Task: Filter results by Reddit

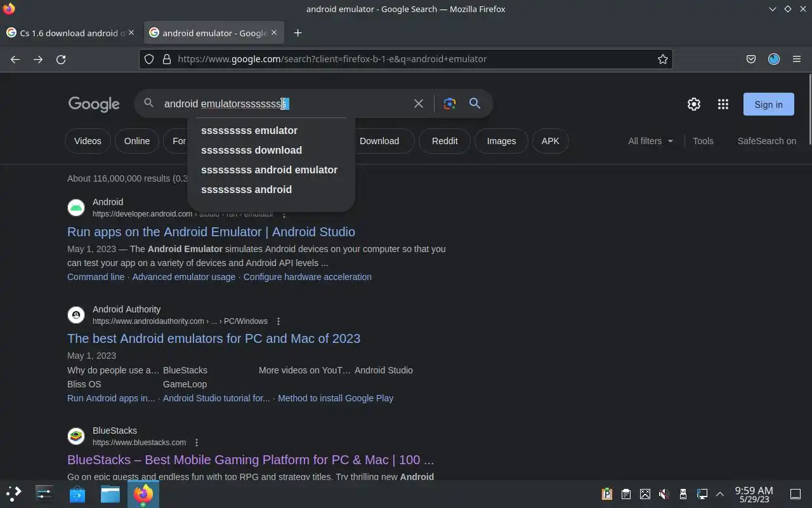Action: pos(445,141)
